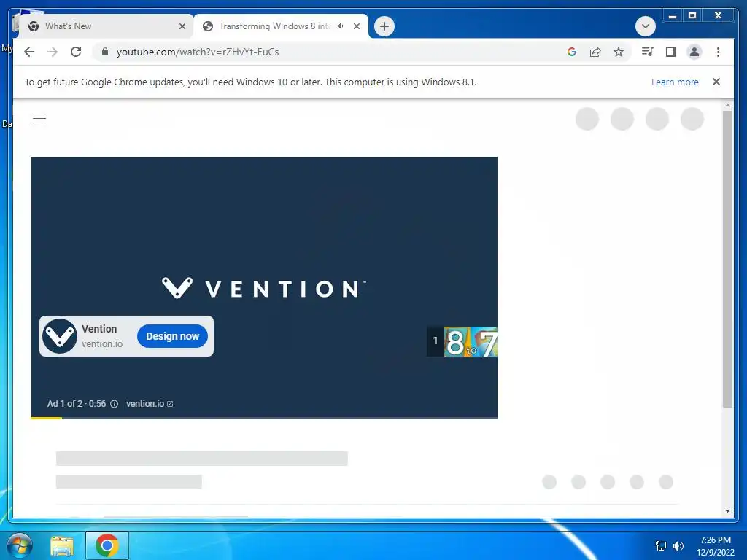The height and width of the screenshot is (560, 747).
Task: Mute tab via speaker icon on tab
Action: click(x=341, y=26)
